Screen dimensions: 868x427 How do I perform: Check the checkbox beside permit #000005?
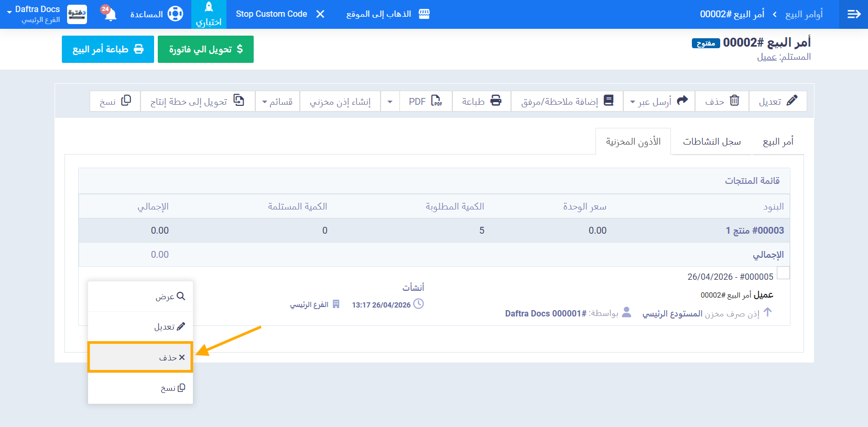pos(783,273)
